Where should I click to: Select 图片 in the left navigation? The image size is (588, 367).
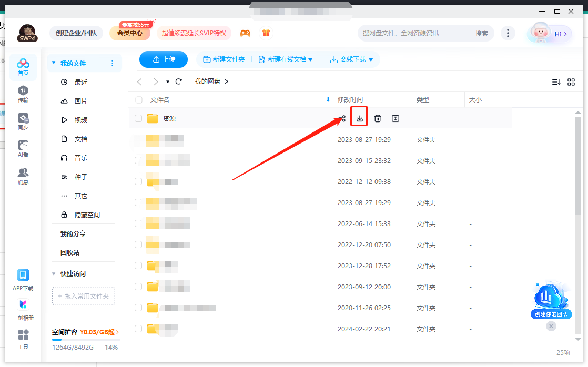tap(81, 101)
